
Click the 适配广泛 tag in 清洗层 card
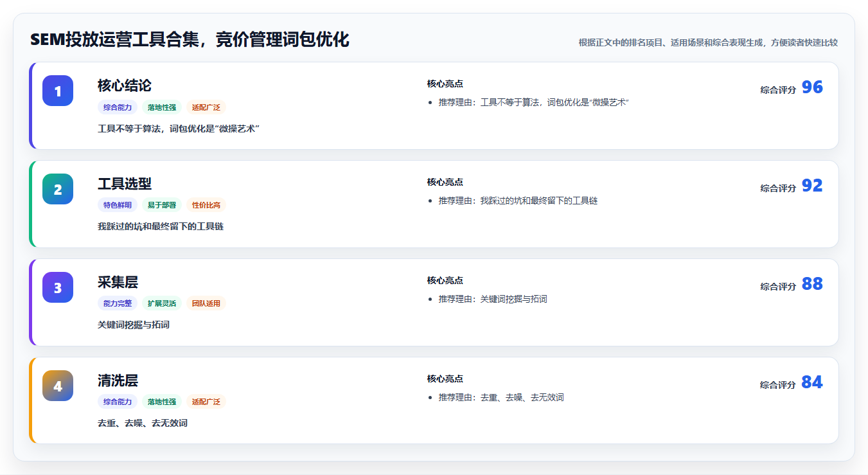[x=206, y=402]
